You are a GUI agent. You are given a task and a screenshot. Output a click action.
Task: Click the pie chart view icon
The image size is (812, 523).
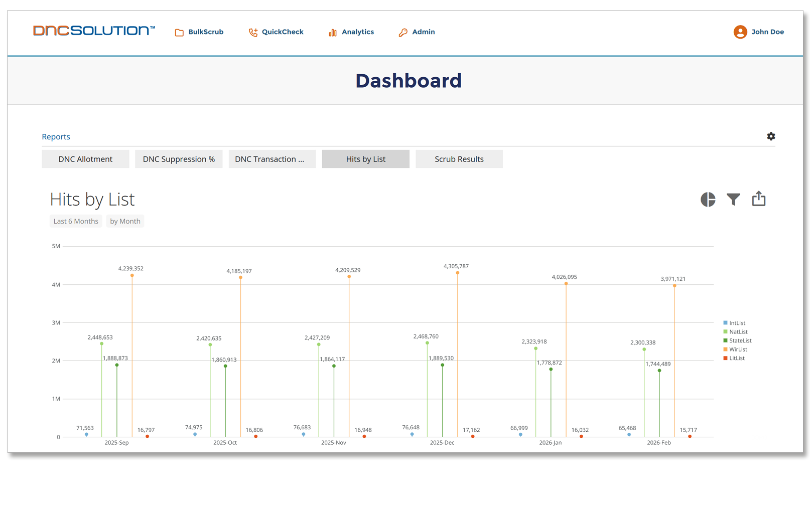[x=708, y=200]
